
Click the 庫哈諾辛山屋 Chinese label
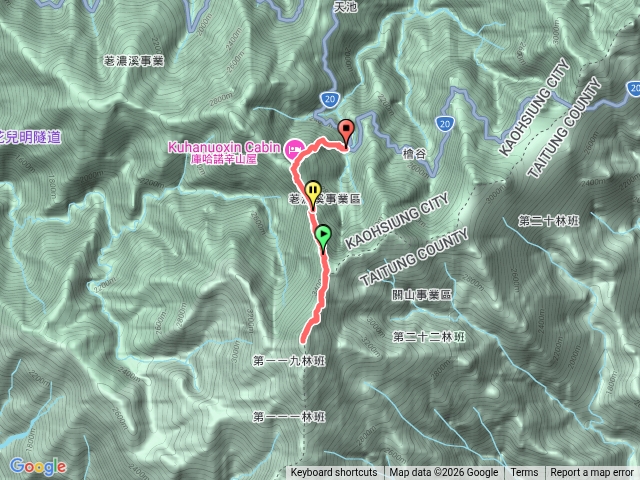[x=224, y=159]
